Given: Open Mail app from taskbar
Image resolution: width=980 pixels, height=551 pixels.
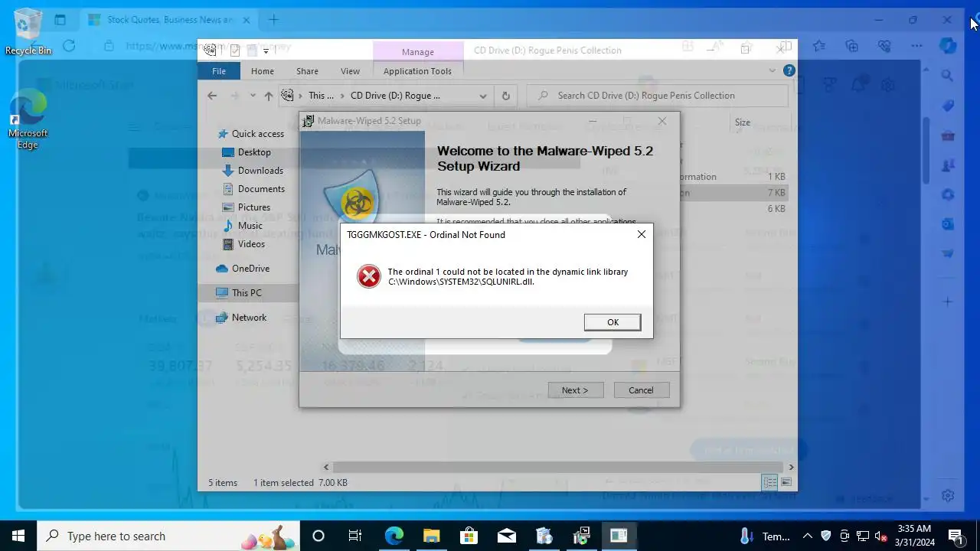Looking at the screenshot, I should [506, 536].
